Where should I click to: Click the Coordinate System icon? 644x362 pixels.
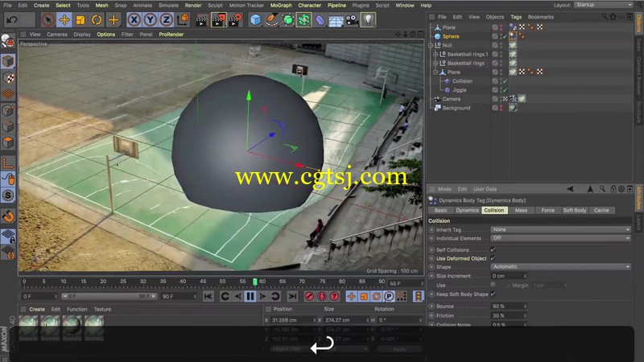click(184, 19)
